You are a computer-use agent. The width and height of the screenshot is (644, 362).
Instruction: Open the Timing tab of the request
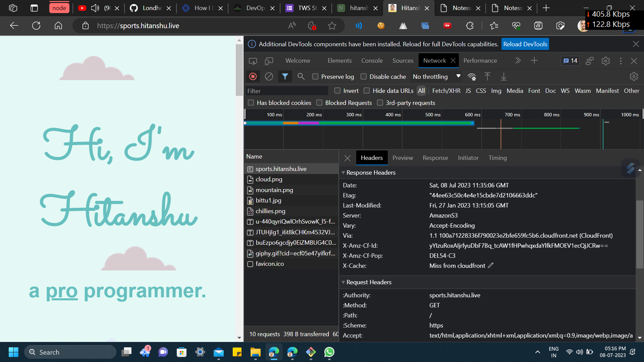pos(497,158)
